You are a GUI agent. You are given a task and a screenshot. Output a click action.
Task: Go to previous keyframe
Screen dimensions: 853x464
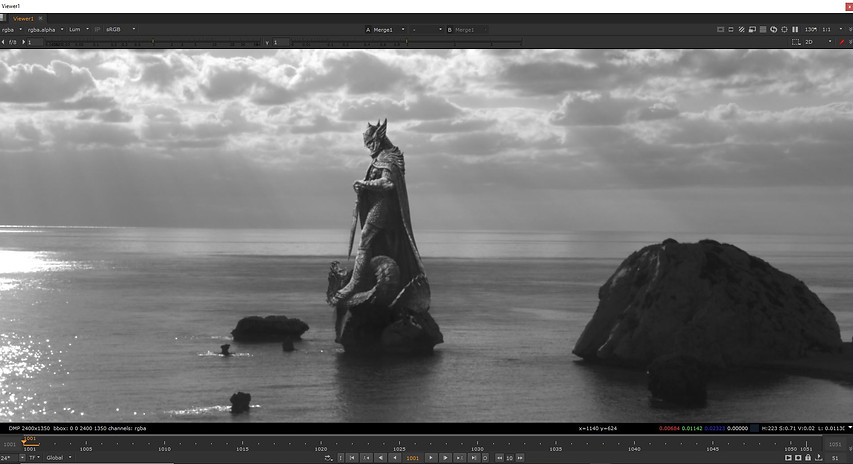tap(366, 458)
